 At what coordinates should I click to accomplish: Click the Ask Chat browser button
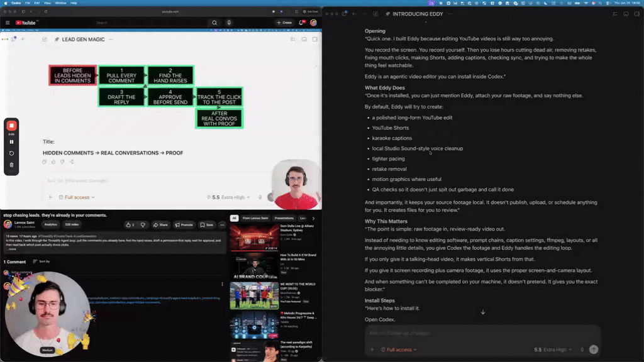(311, 11)
